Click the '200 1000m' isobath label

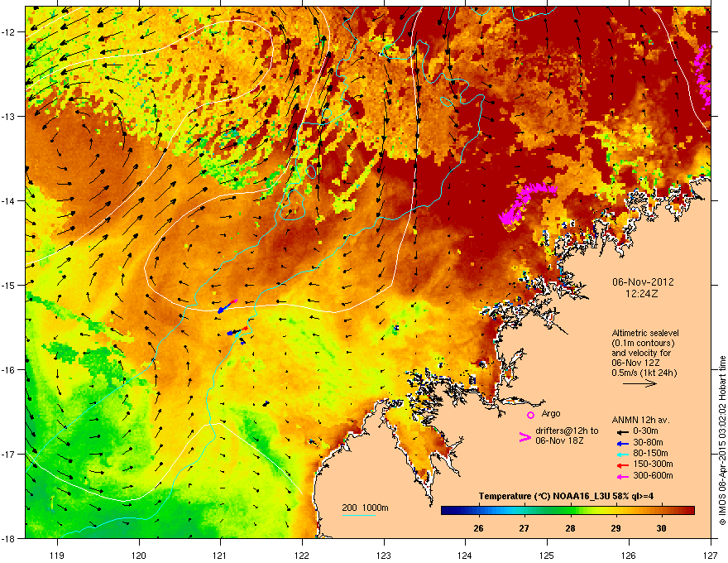pyautogui.click(x=365, y=508)
